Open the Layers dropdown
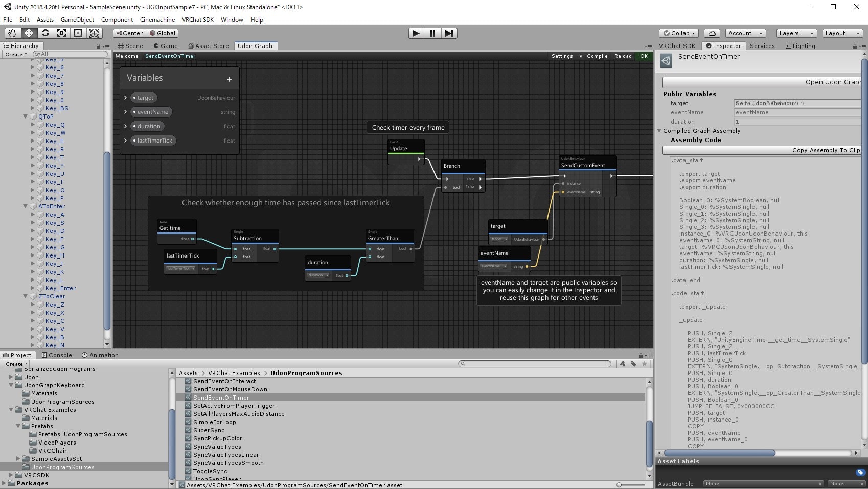The image size is (868, 489). point(795,33)
